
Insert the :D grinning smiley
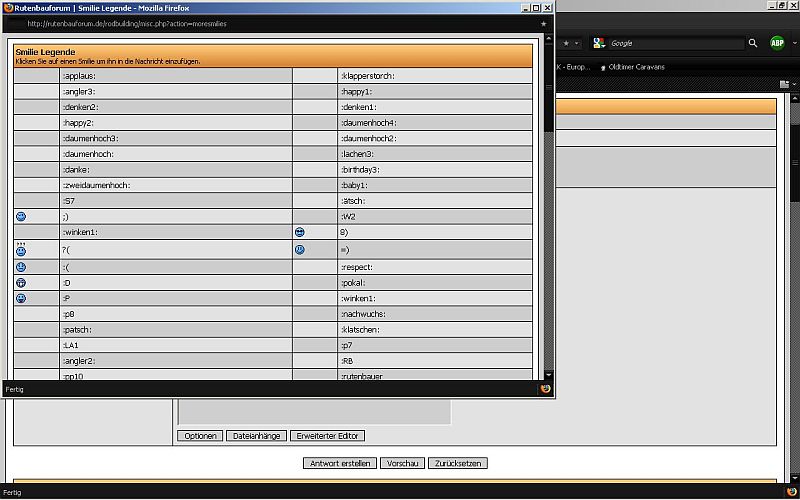pyautogui.click(x=21, y=283)
